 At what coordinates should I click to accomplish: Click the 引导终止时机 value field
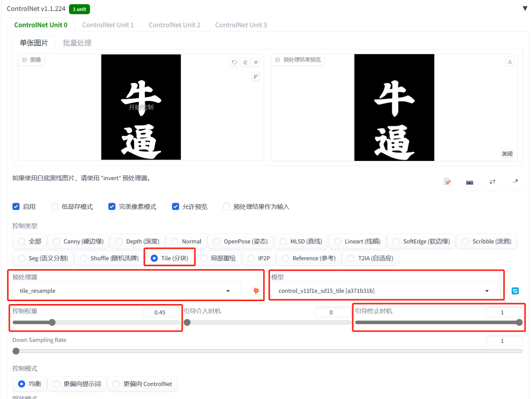[504, 312]
